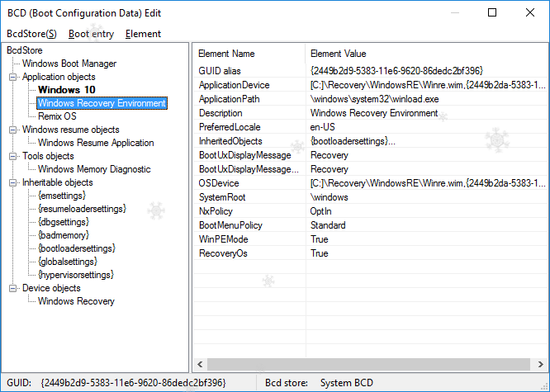
Task: Click the Element Value column header
Action: tap(426, 54)
